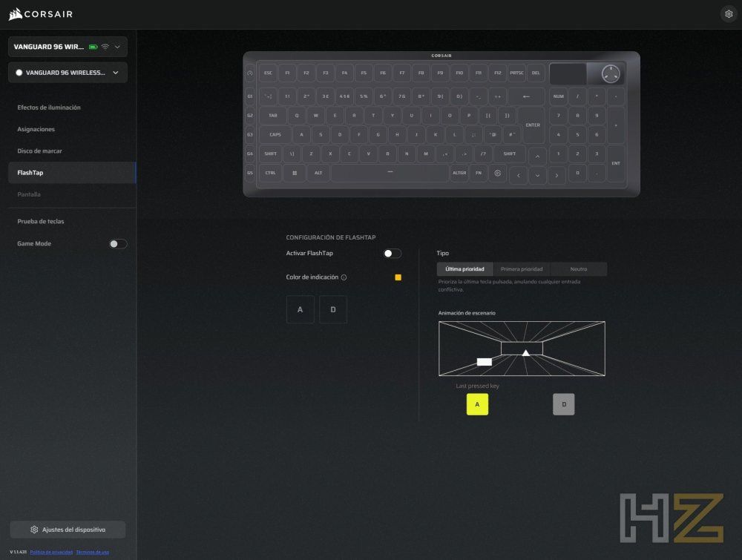Select the F5 key on keyboard image
This screenshot has width=742, height=560.
pos(364,73)
